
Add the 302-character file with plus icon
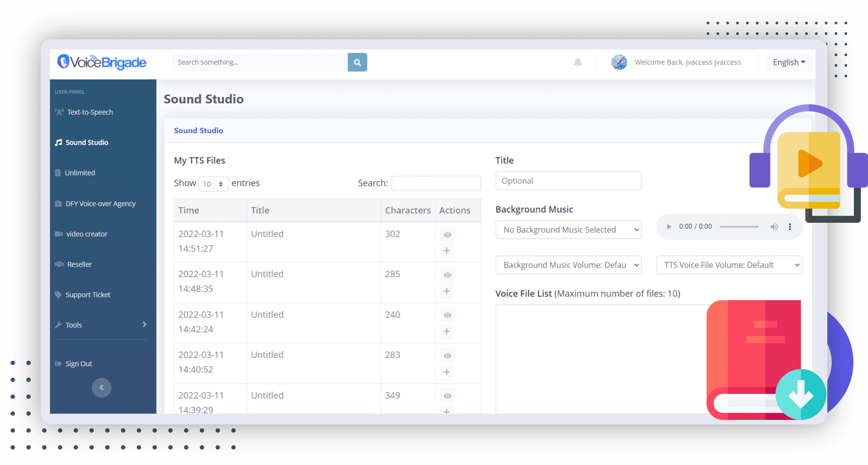coord(447,251)
